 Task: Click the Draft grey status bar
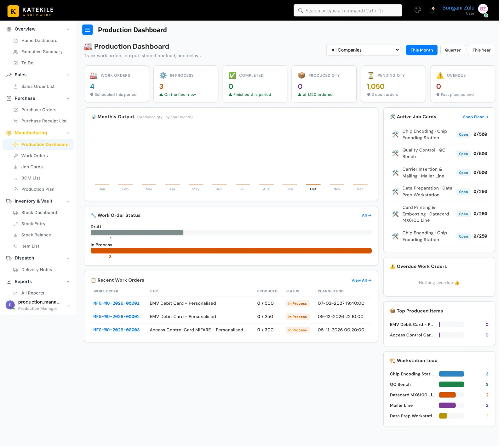point(137,233)
